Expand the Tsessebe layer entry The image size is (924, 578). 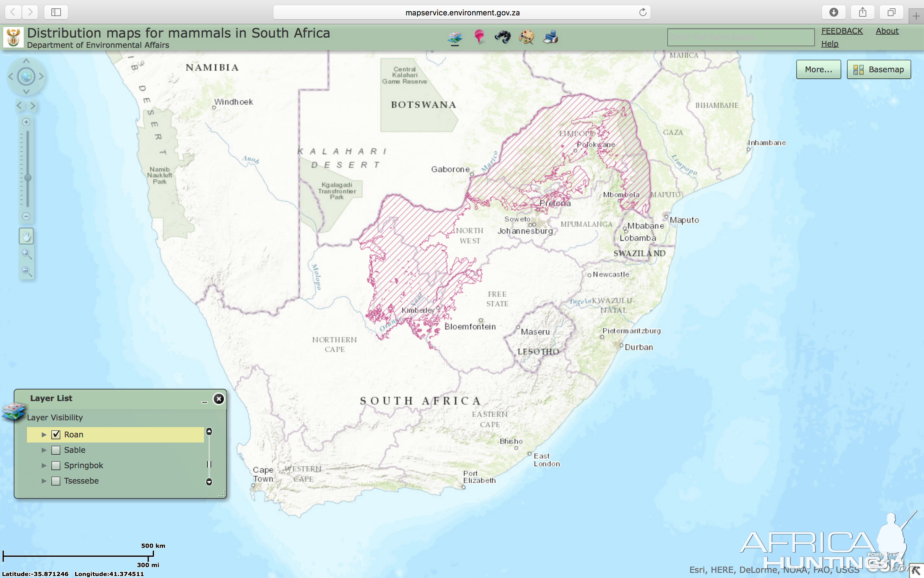pos(44,481)
